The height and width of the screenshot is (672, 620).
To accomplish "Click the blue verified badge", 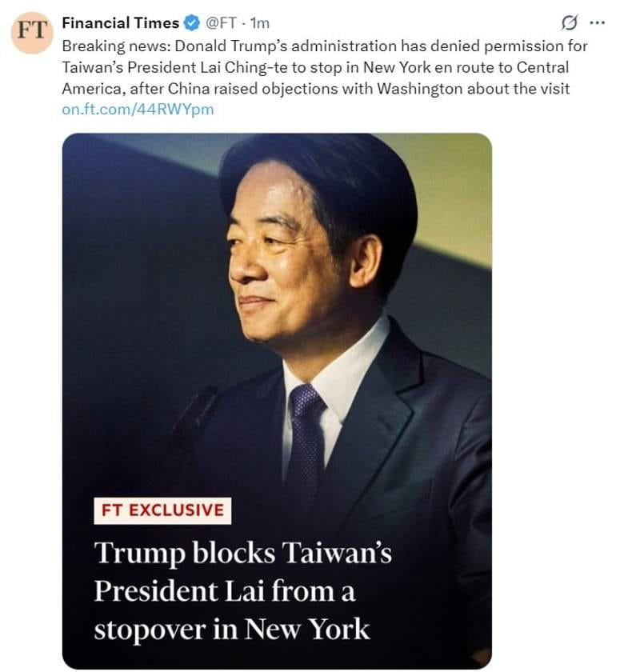I will [193, 23].
